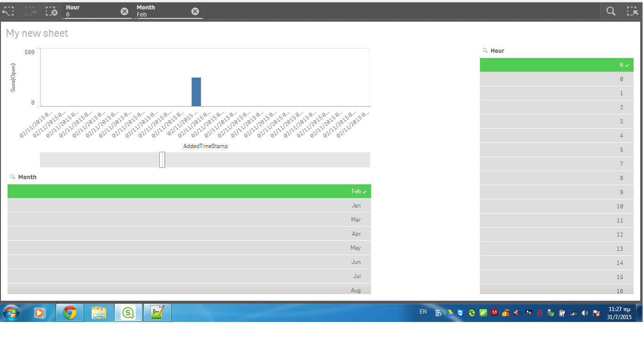Select hour 9 in the Hour list

tap(557, 192)
